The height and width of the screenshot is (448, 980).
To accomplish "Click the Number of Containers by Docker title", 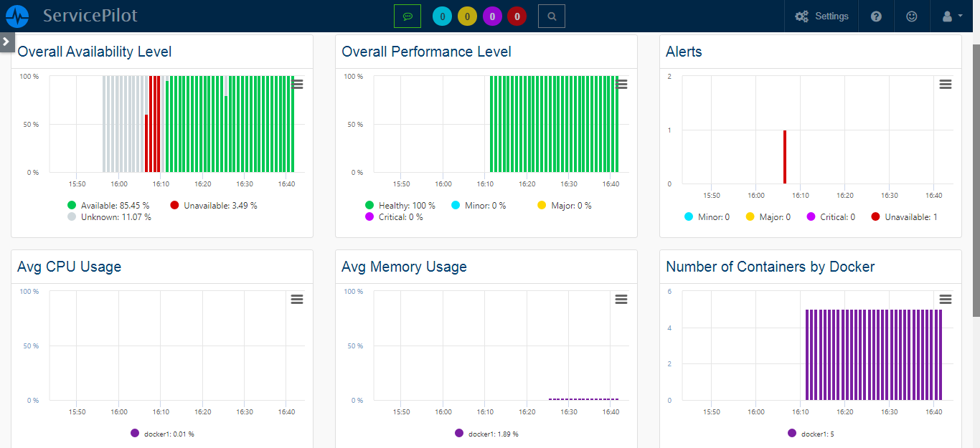I will click(x=770, y=267).
